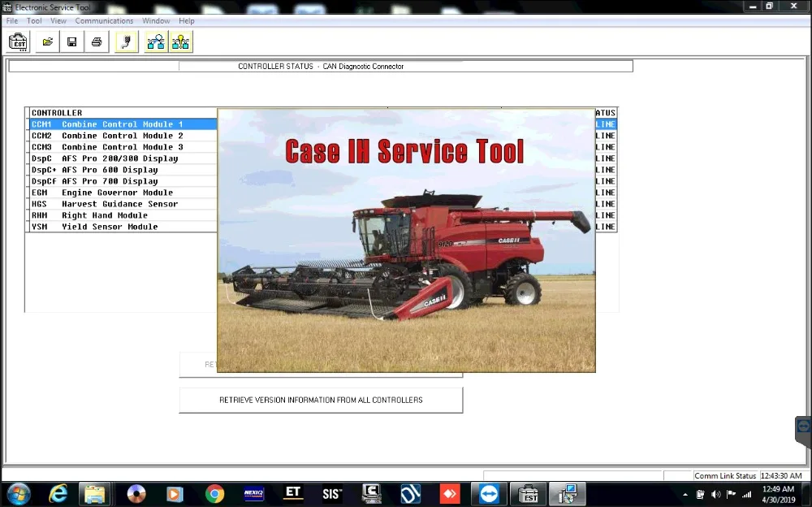Click the Comm Link Status label
812x507 pixels.
tap(725, 476)
